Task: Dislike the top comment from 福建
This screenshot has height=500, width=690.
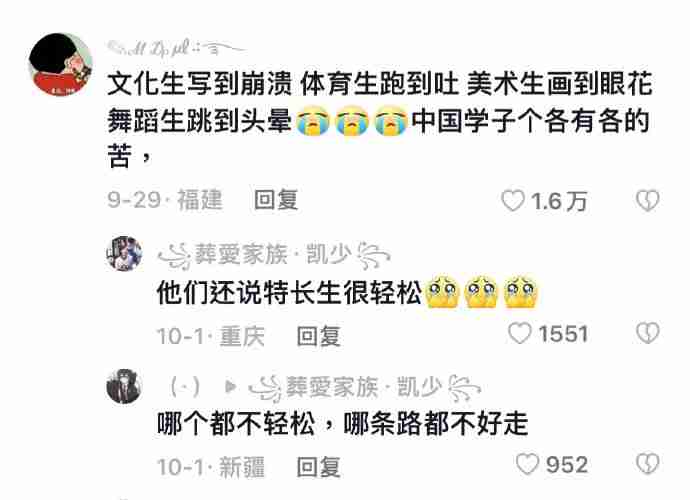Action: (x=648, y=201)
